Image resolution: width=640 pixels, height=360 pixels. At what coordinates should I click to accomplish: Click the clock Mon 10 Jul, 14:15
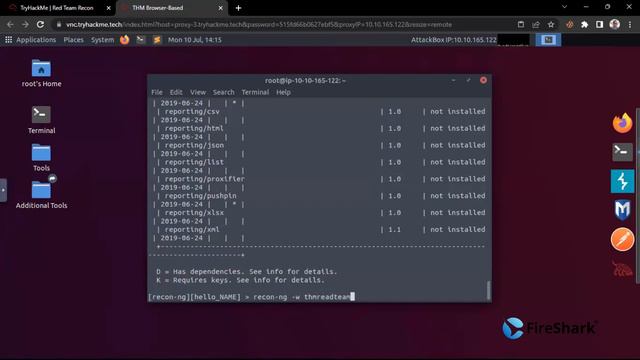tap(195, 40)
